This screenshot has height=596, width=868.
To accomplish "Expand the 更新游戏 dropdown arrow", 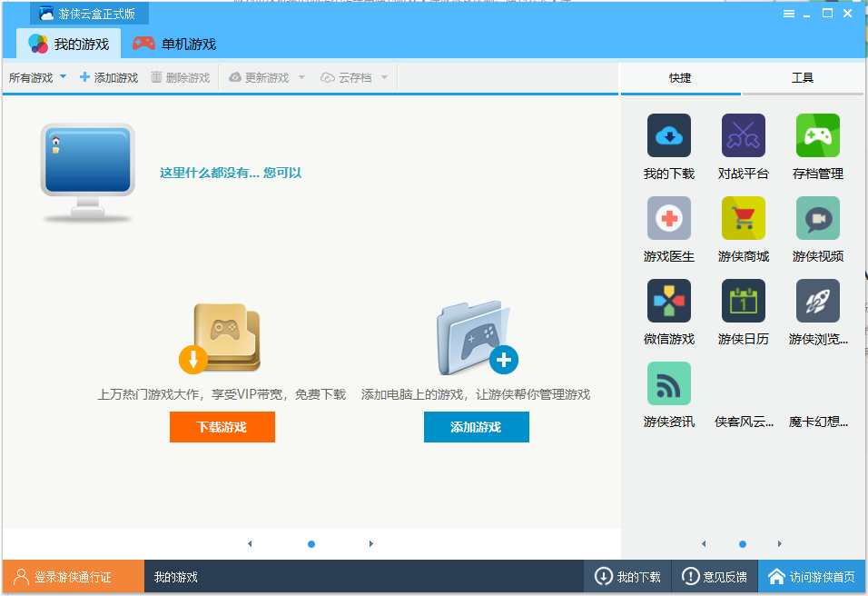I will [x=301, y=77].
